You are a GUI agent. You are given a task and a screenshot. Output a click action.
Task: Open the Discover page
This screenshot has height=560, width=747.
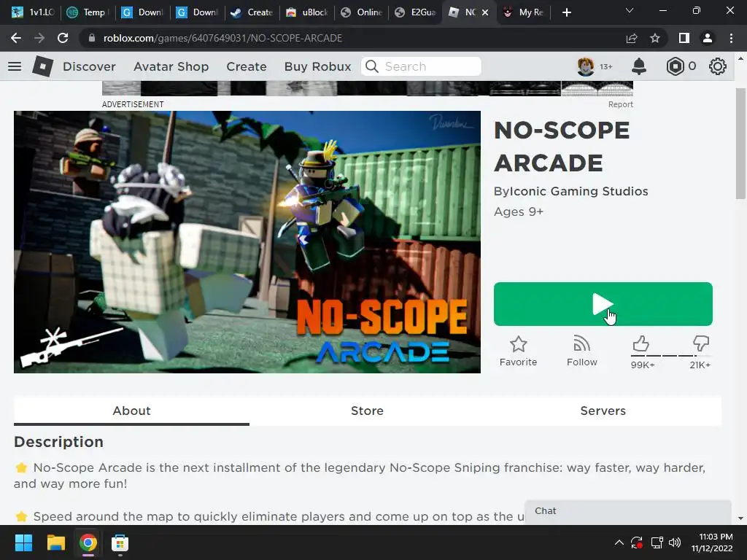click(x=89, y=66)
